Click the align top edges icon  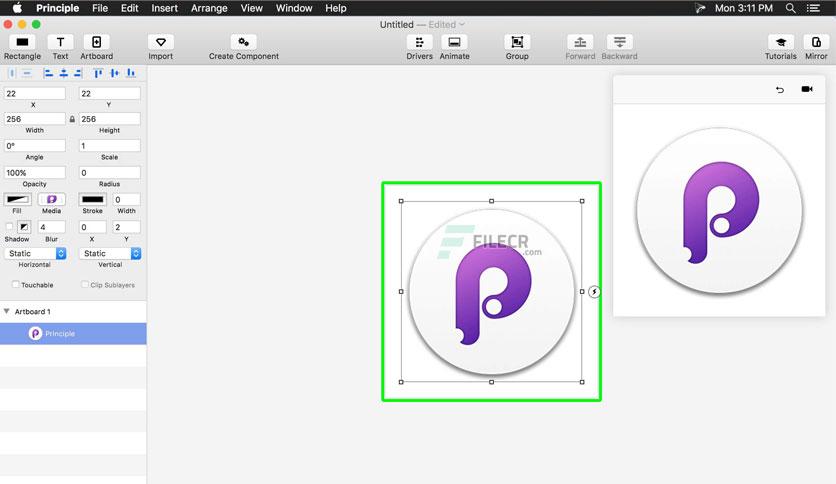tap(98, 73)
